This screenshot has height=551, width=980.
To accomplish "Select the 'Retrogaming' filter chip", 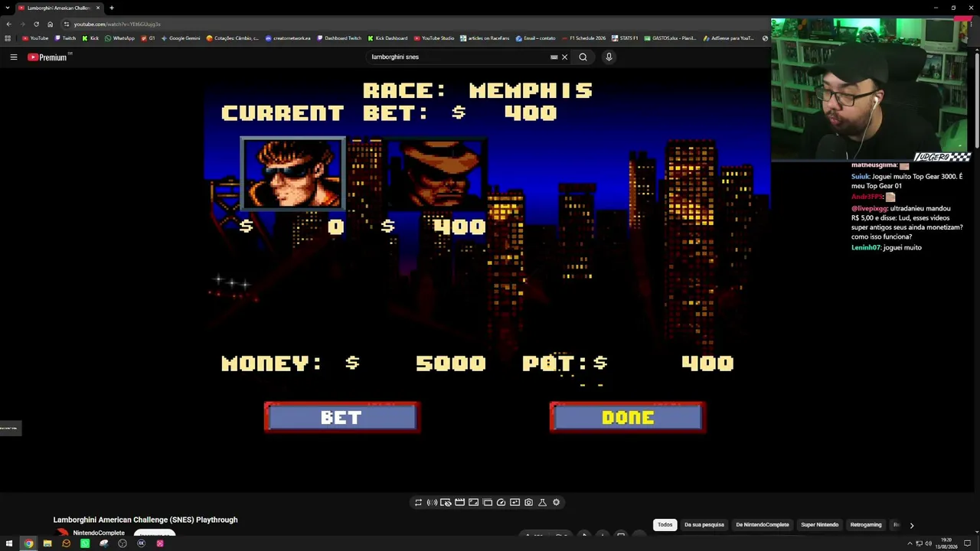I will coord(866,525).
